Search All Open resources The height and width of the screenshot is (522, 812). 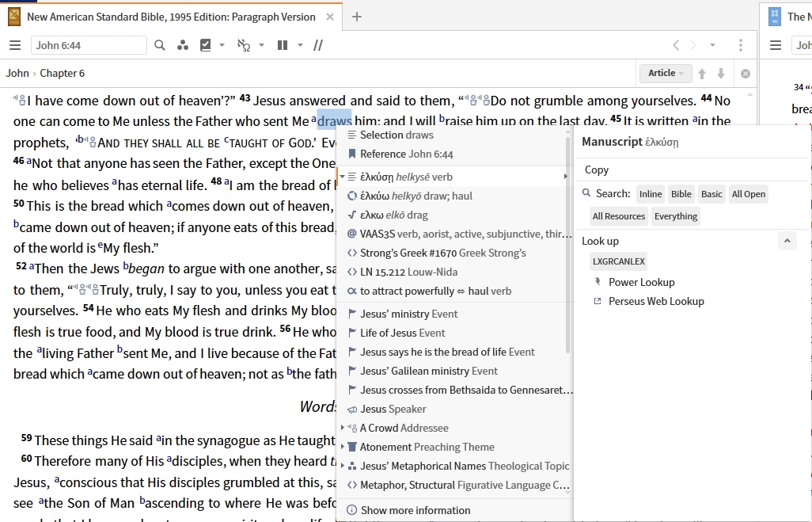pos(749,194)
